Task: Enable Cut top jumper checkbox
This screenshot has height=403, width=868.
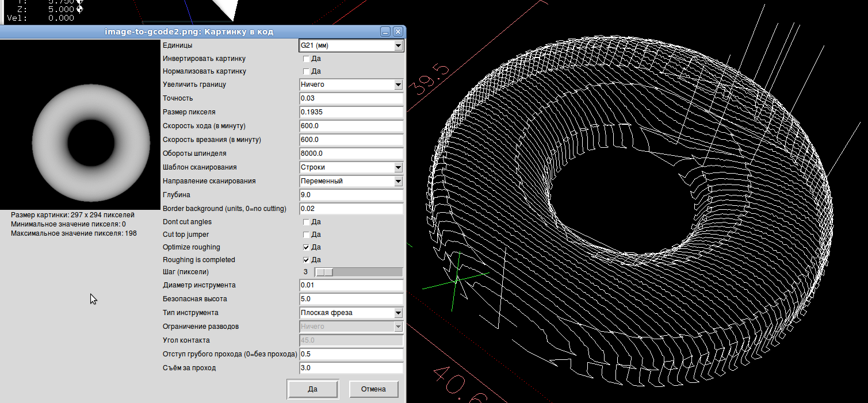Action: pos(307,235)
